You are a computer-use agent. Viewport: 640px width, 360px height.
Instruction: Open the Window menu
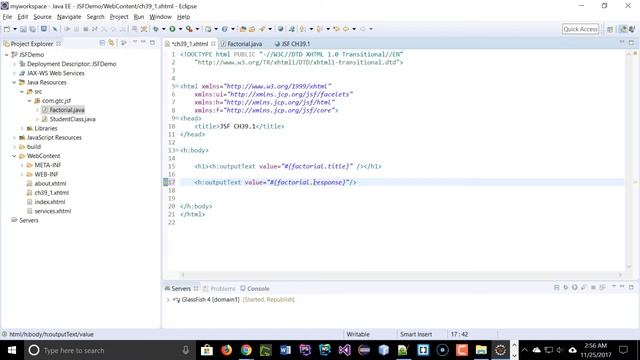160,17
